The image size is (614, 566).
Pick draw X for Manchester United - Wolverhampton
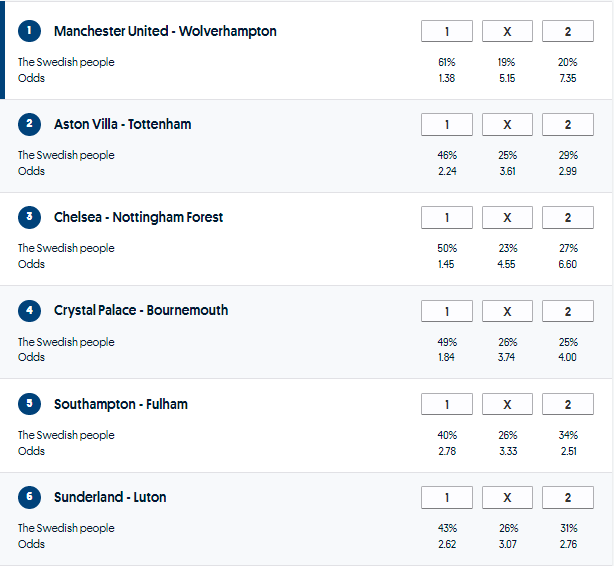(507, 32)
